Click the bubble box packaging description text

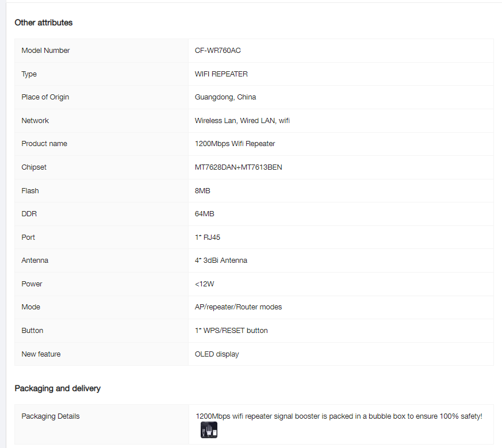tap(339, 416)
